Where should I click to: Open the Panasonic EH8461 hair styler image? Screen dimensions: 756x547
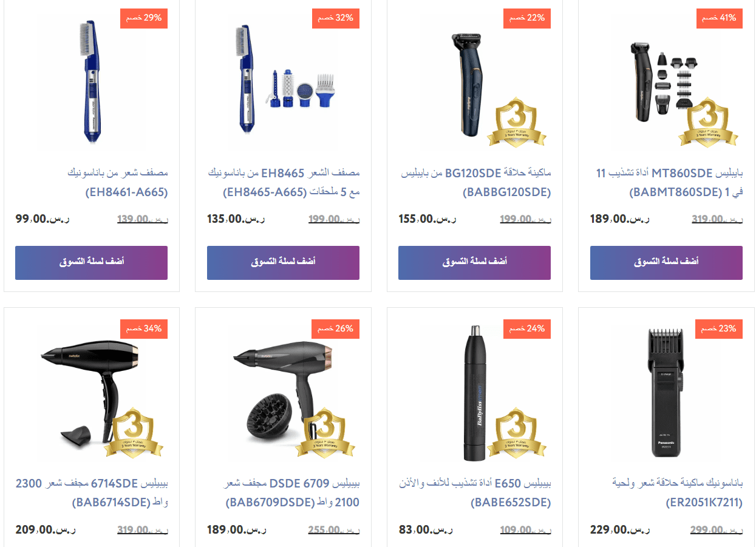[91, 82]
